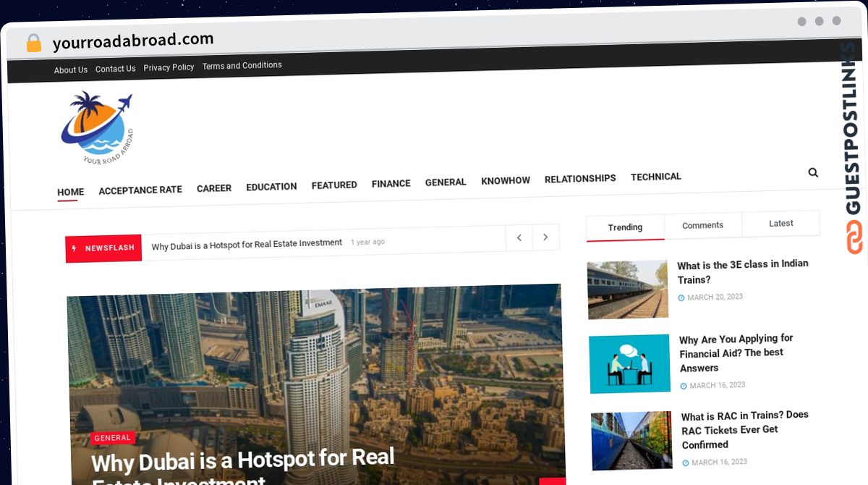
Task: Open Terms and Conditions link
Action: [242, 65]
